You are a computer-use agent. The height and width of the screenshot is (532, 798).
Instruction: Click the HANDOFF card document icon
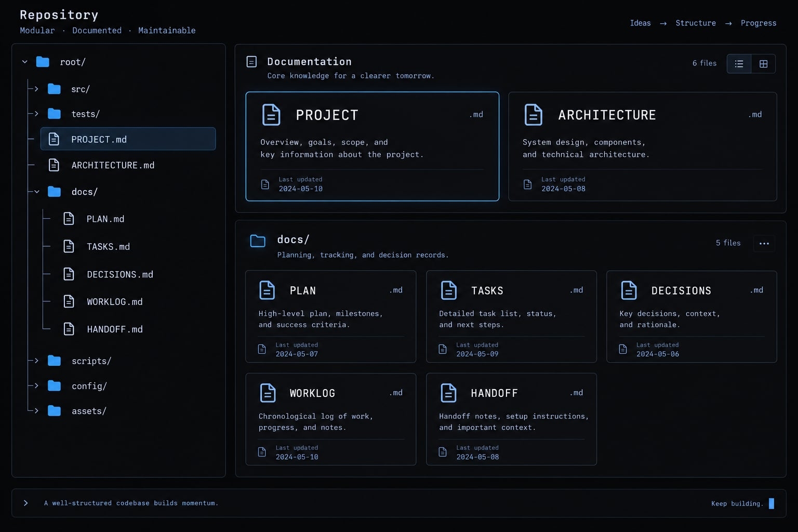tap(448, 393)
